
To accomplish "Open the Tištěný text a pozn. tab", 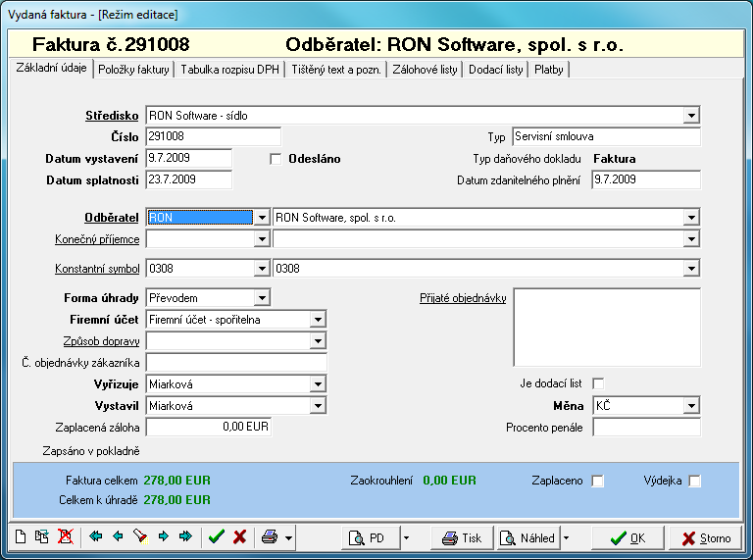I will [x=336, y=70].
